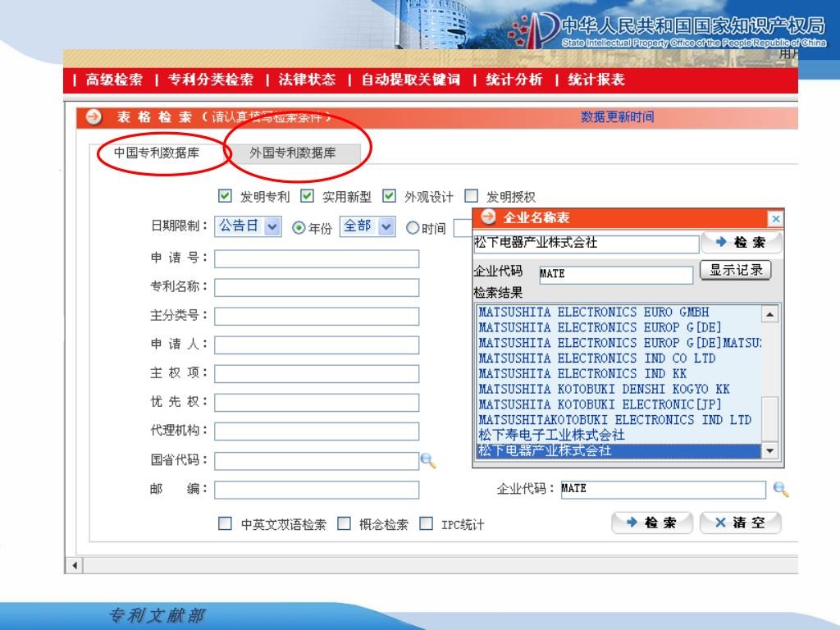Screen dimensions: 840x630
Task: Open the 统计报表 menu item
Action: click(596, 80)
